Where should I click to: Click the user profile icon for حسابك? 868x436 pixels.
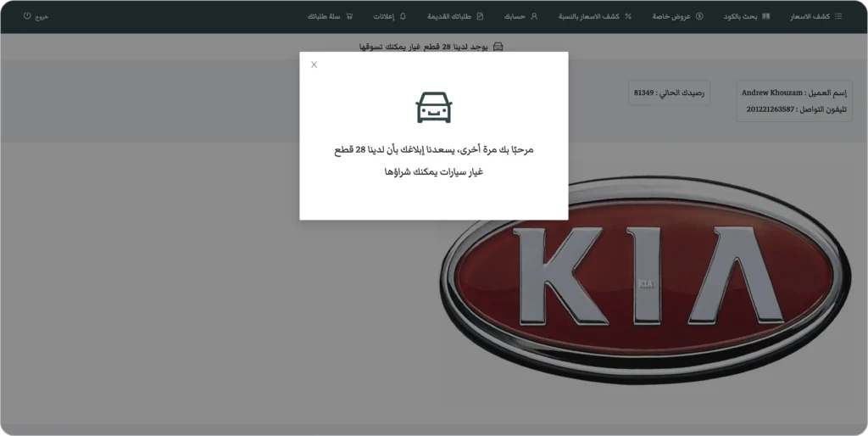534,16
